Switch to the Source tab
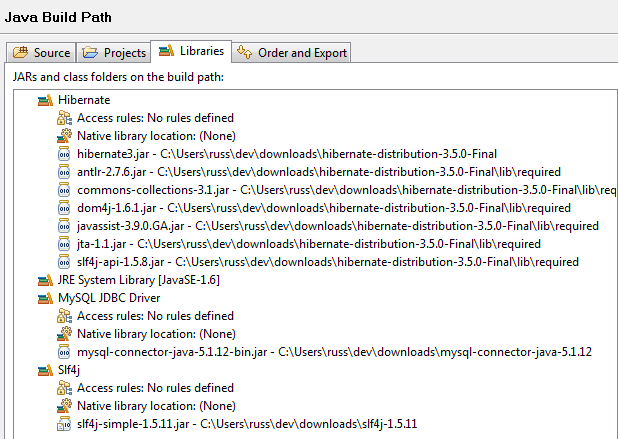The width and height of the screenshot is (618, 439). pyautogui.click(x=41, y=52)
